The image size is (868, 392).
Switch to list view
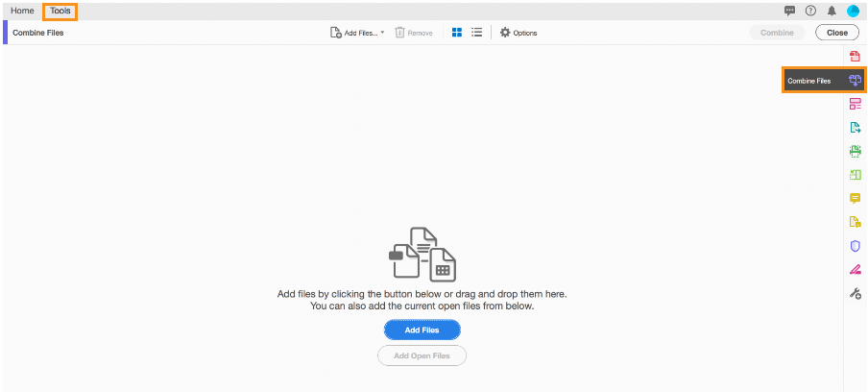click(476, 33)
